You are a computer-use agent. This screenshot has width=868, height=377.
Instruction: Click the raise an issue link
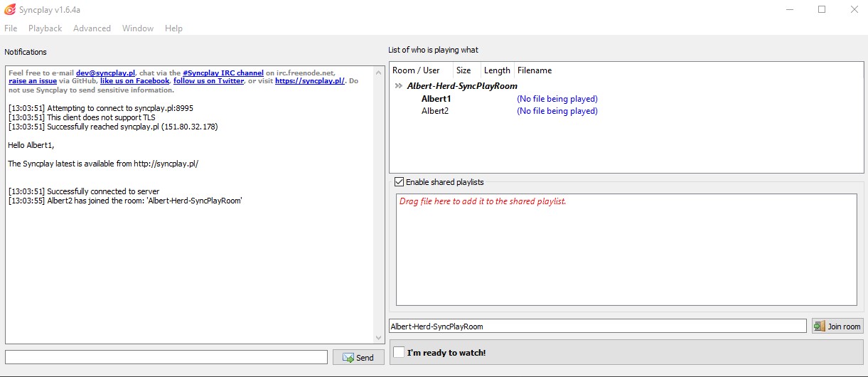33,81
